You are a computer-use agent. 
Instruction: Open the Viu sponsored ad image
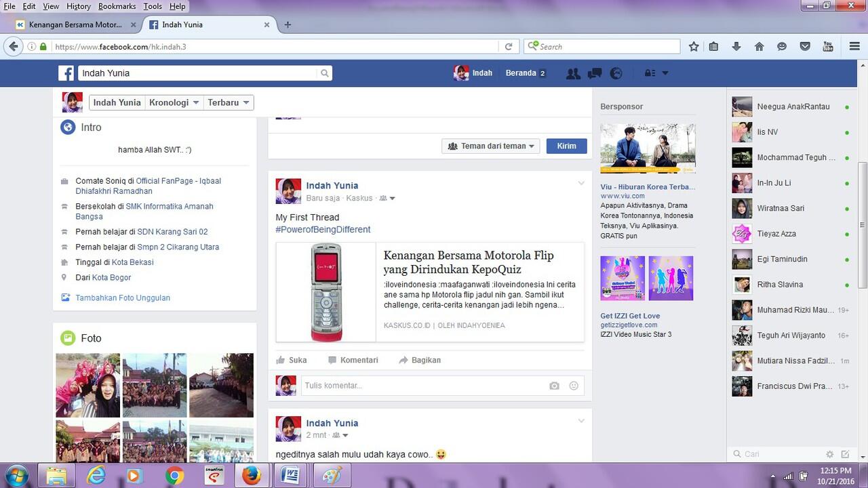[x=648, y=148]
